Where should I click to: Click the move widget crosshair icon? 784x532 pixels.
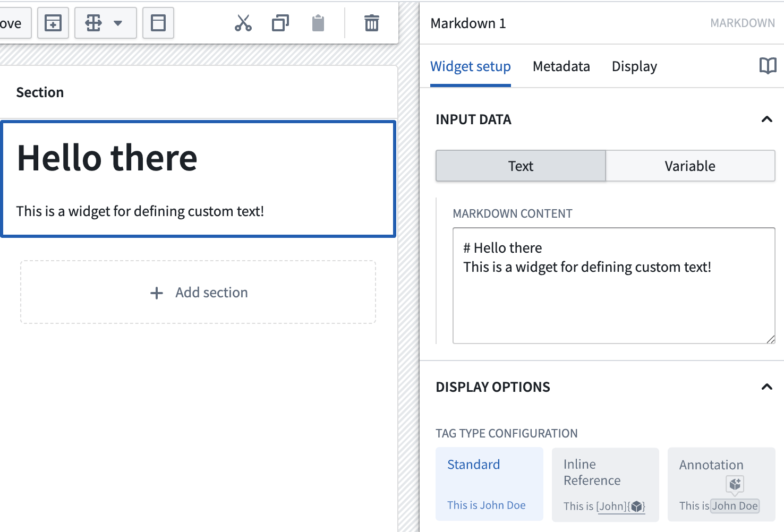click(93, 23)
